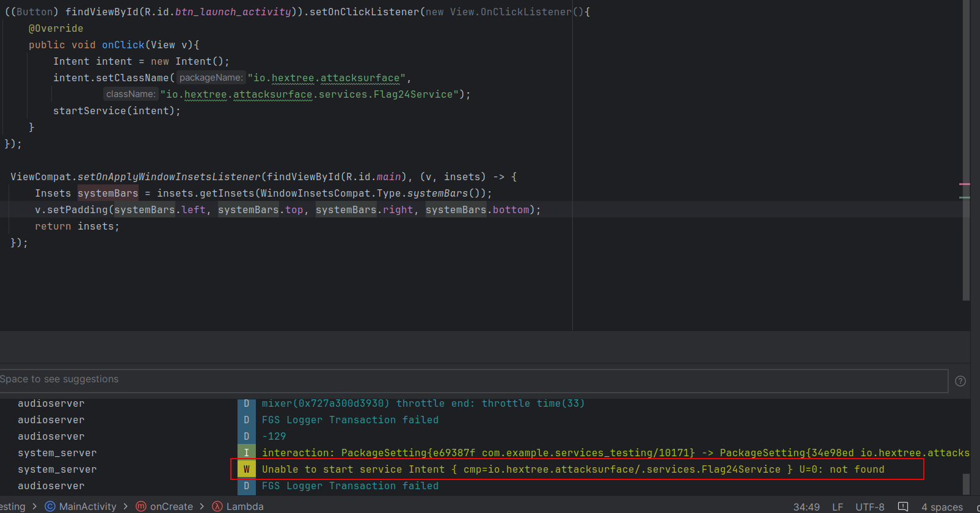Click the D badge on the -129 log line
Viewport: 980px width, 513px height.
point(247,437)
